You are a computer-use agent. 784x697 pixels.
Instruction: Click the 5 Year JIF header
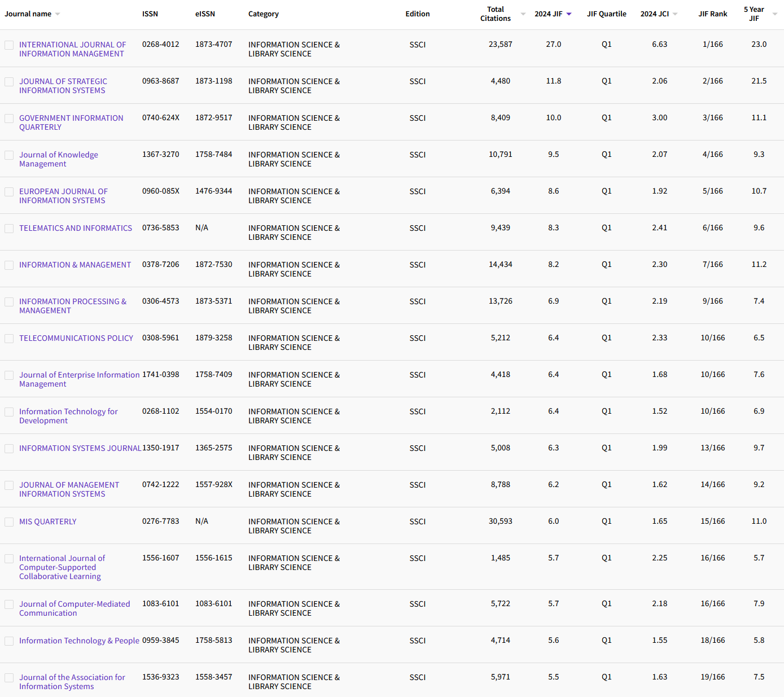(754, 14)
